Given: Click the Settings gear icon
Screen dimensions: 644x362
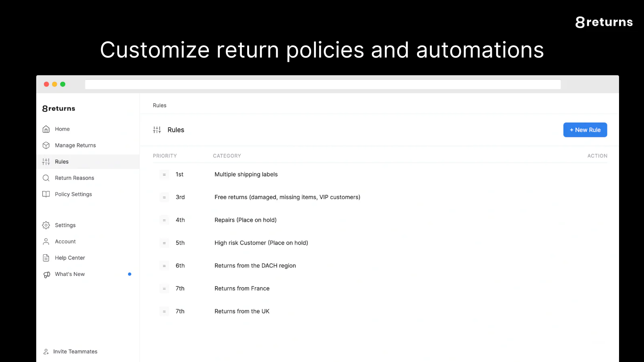Looking at the screenshot, I should (x=46, y=225).
